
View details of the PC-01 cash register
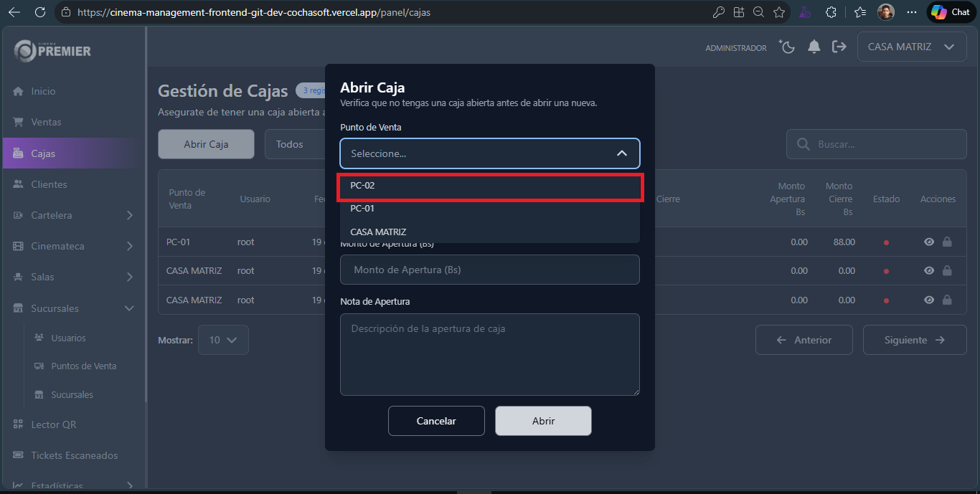tap(928, 242)
